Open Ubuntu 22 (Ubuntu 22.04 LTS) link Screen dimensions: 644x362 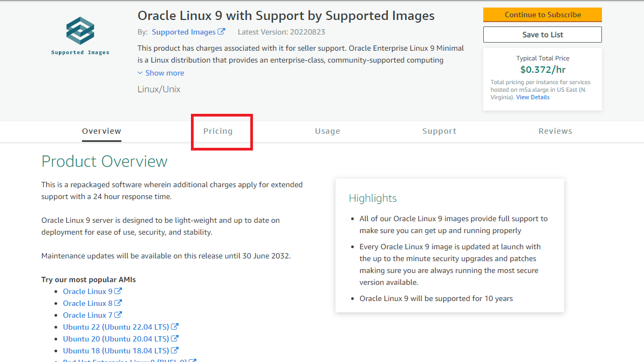(116, 327)
